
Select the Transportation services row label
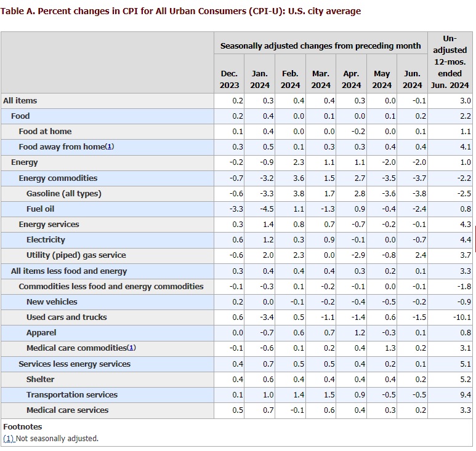pyautogui.click(x=71, y=395)
